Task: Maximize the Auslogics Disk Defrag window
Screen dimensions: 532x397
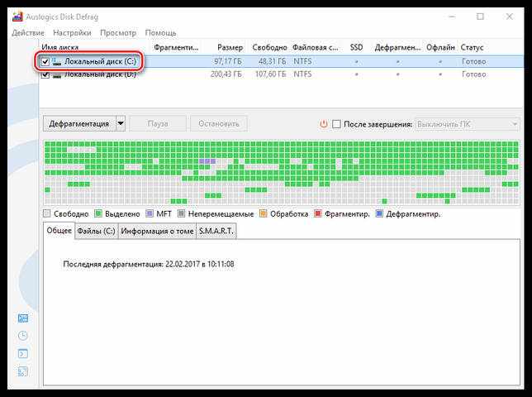Action: pyautogui.click(x=480, y=17)
